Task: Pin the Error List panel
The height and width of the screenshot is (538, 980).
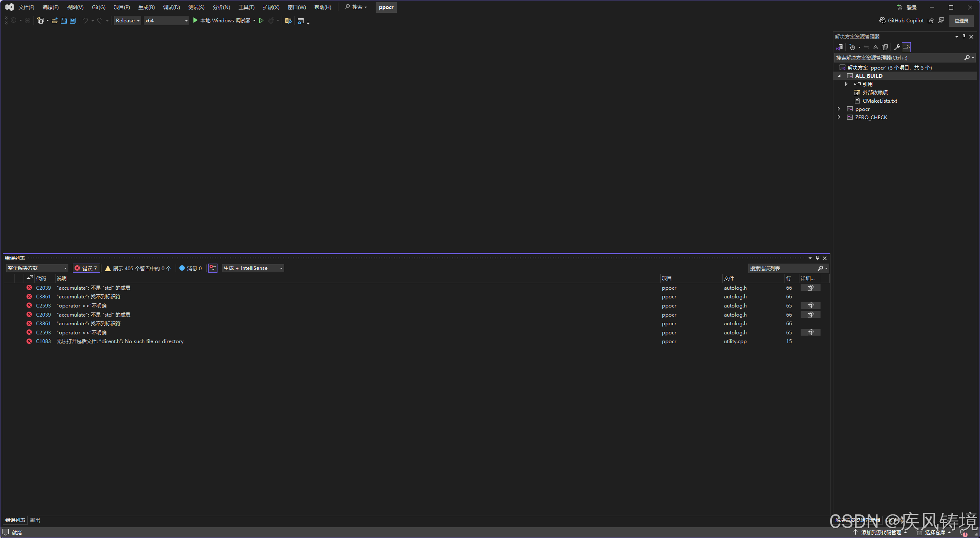Action: pyautogui.click(x=817, y=258)
